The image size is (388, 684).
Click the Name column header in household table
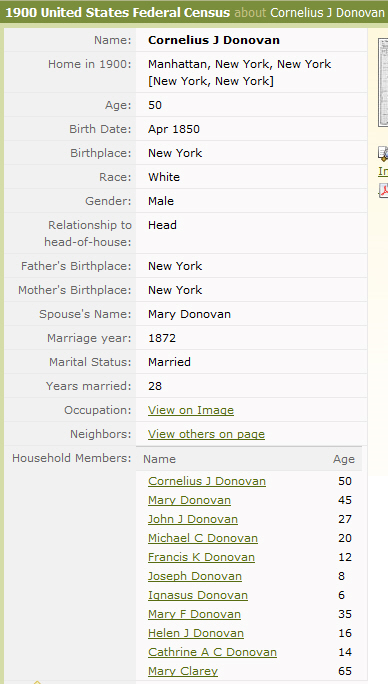(159, 459)
